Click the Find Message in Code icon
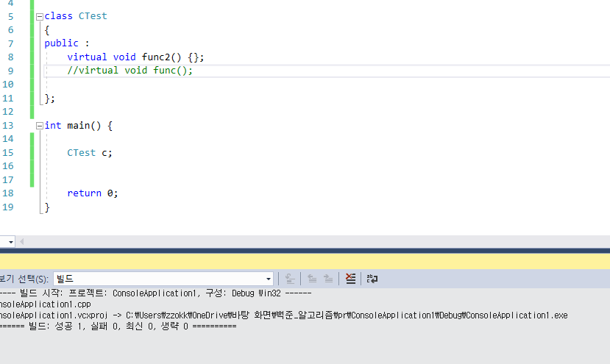610x364 pixels. click(290, 279)
